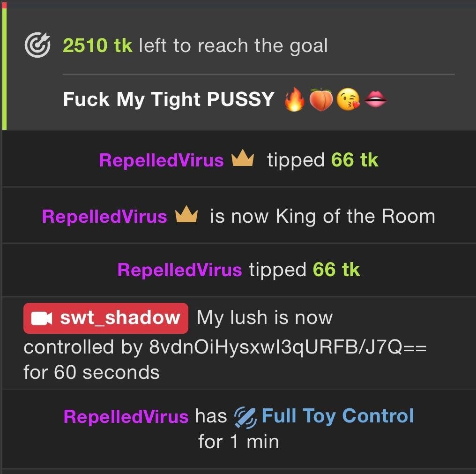Click the 2510 tk remaining goal amount
Image resolution: width=476 pixels, height=474 pixels.
coord(97,45)
